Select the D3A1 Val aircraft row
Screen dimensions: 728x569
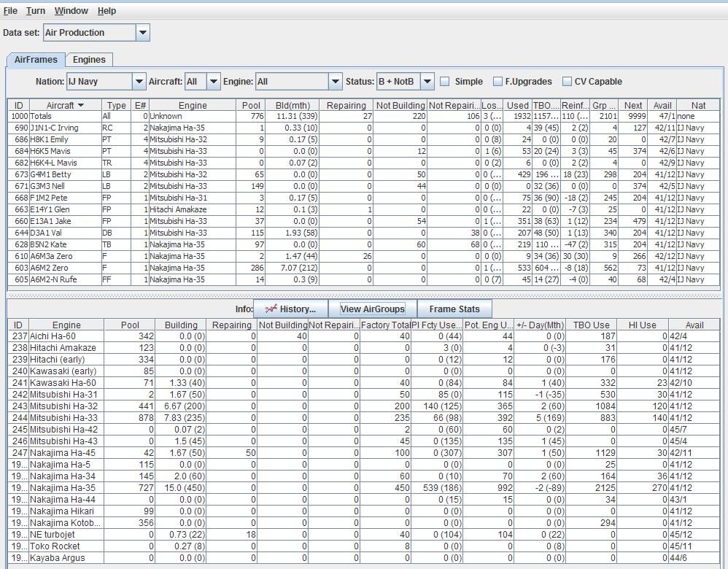point(363,233)
